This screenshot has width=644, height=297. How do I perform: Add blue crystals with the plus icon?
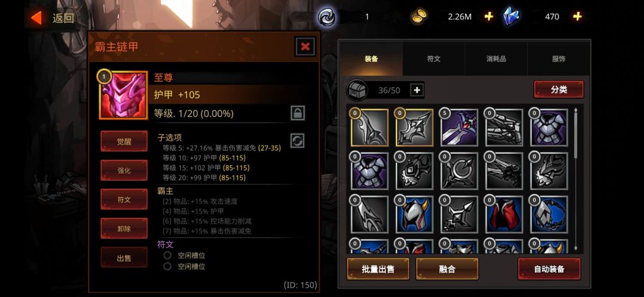[577, 17]
